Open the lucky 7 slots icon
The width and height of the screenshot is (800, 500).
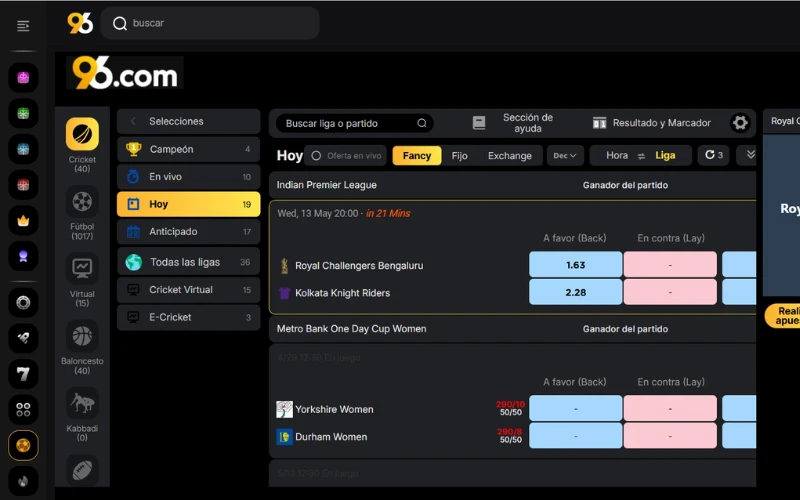pyautogui.click(x=23, y=374)
